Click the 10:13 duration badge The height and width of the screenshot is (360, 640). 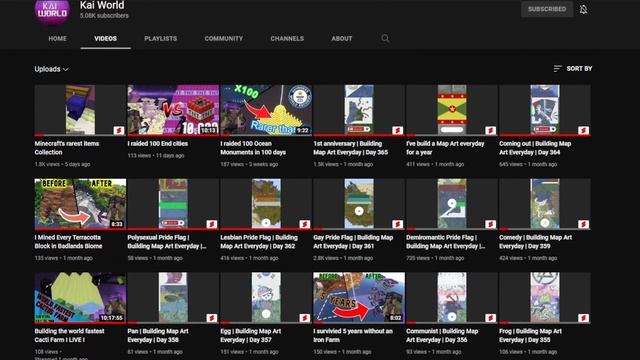pos(208,130)
